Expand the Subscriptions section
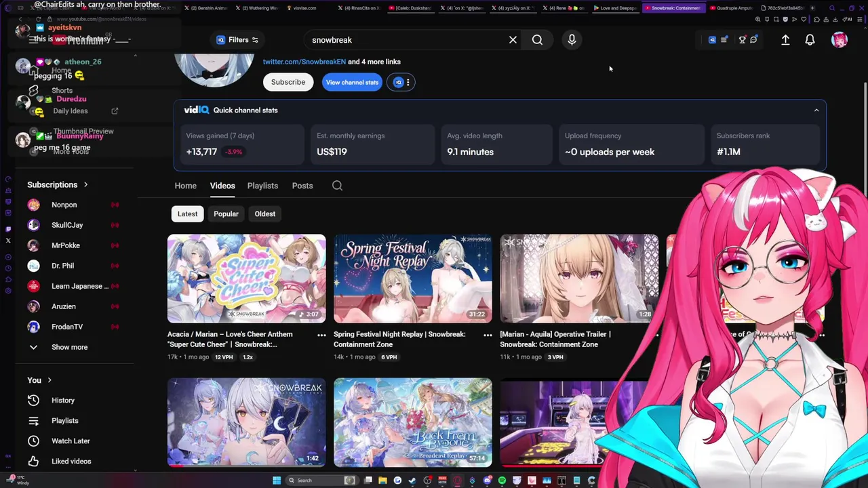The width and height of the screenshot is (868, 488). pyautogui.click(x=58, y=184)
